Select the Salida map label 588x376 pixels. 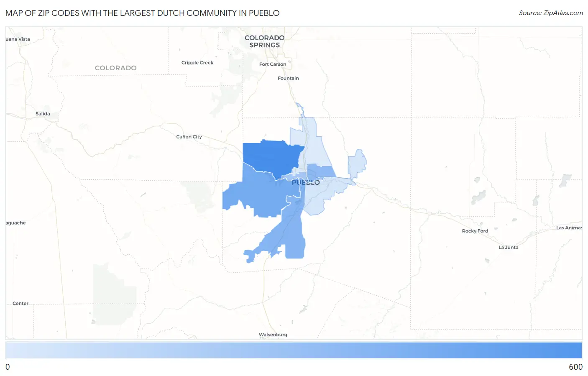tap(43, 114)
